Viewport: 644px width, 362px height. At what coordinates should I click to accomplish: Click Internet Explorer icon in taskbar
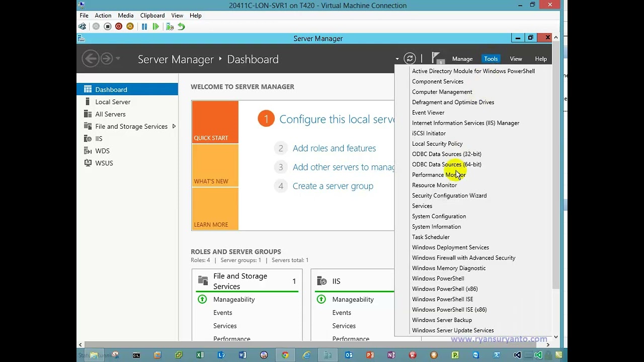pyautogui.click(x=306, y=355)
